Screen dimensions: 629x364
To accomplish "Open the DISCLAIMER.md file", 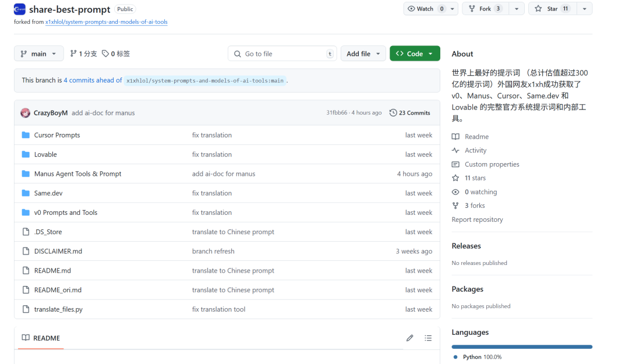I will (58, 251).
